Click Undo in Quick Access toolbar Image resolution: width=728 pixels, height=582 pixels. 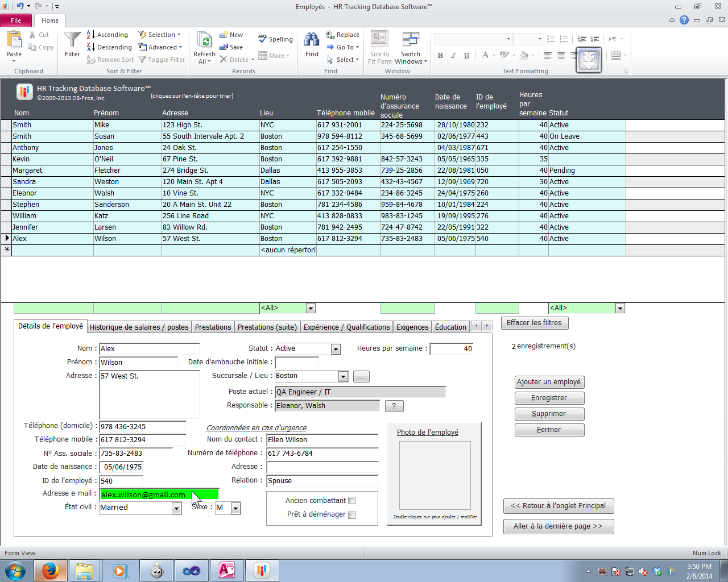point(20,6)
